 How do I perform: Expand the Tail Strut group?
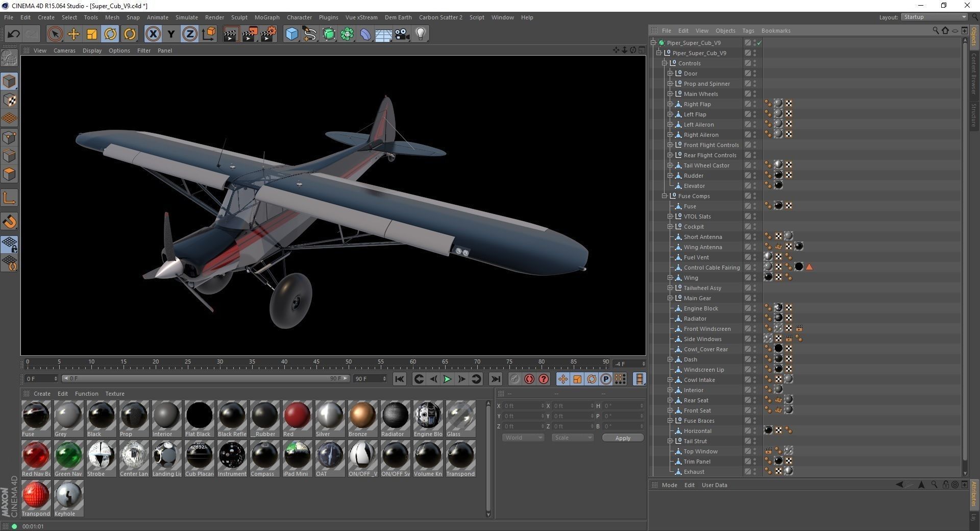[670, 441]
